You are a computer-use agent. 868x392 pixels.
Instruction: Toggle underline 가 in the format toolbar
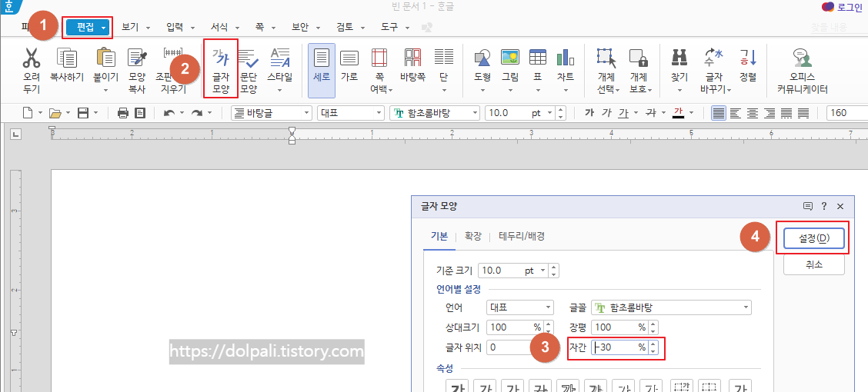(x=624, y=113)
